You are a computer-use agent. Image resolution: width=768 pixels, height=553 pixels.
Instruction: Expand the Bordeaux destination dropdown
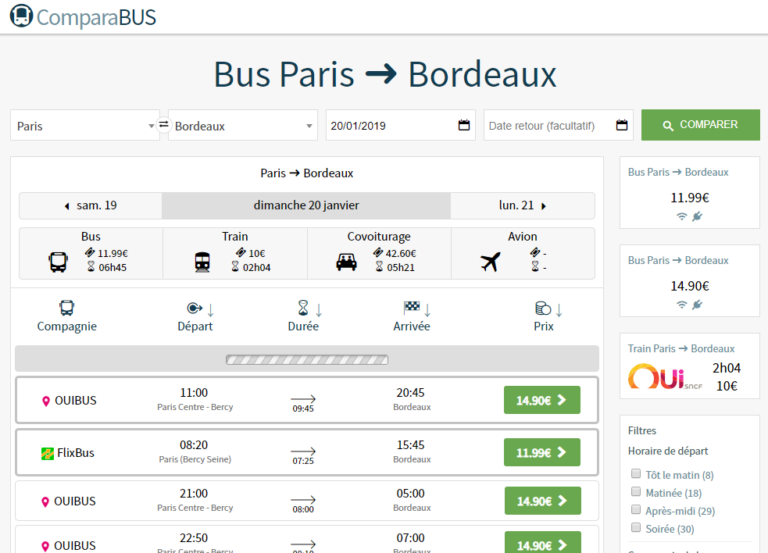coord(243,126)
